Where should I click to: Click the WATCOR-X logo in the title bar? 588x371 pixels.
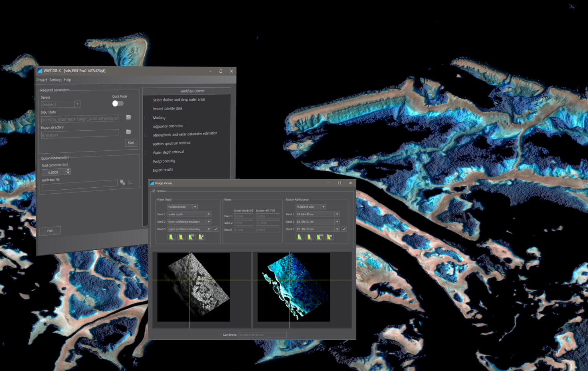point(40,71)
